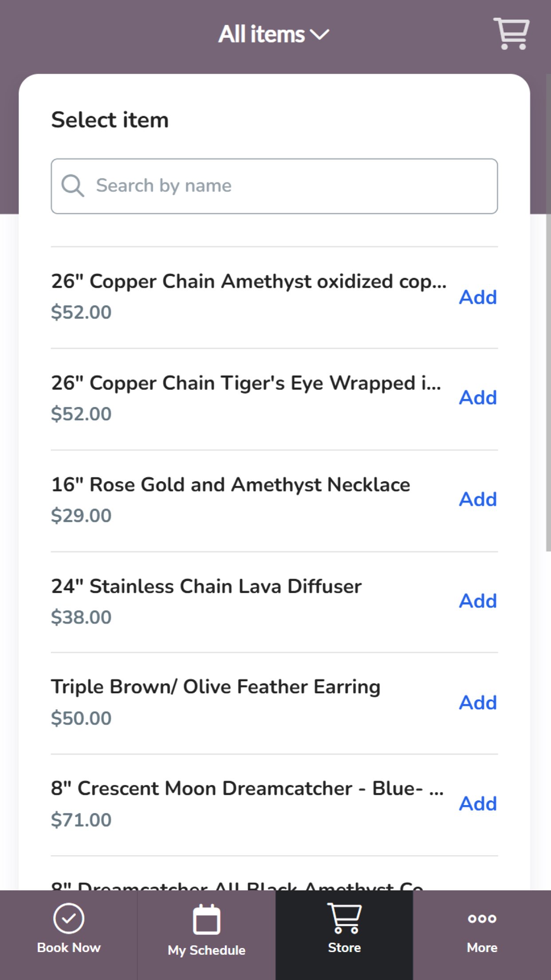Click the vertical scrollbar on the right
The height and width of the screenshot is (980, 551).
click(x=548, y=311)
